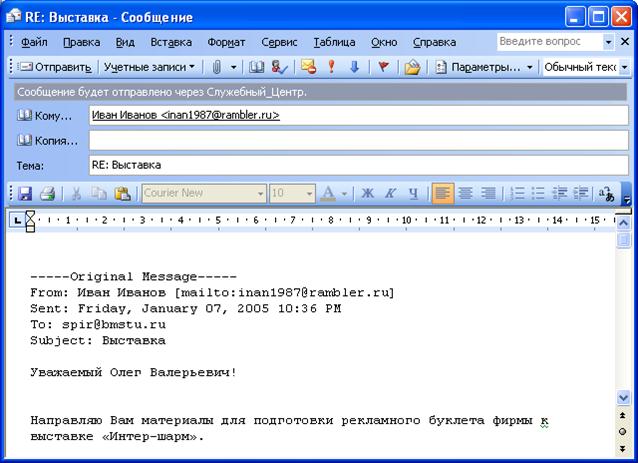This screenshot has width=638, height=463.
Task: Click the Копия address input field
Action: click(x=358, y=140)
